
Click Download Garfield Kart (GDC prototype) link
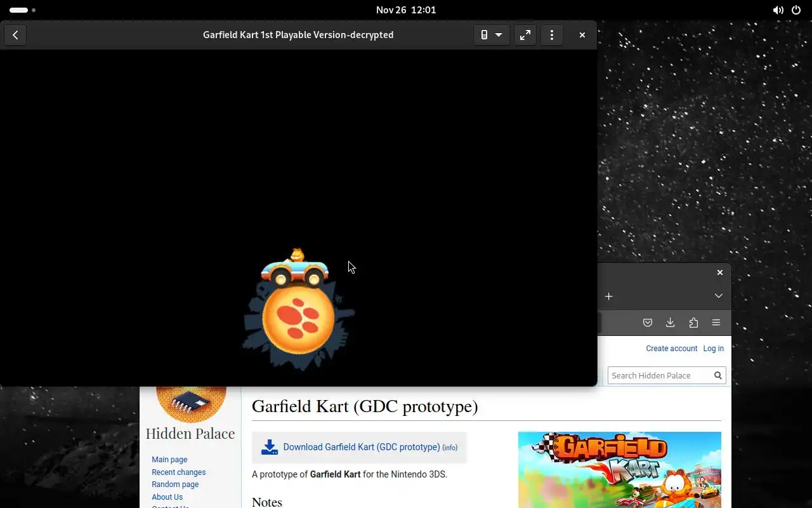[362, 447]
